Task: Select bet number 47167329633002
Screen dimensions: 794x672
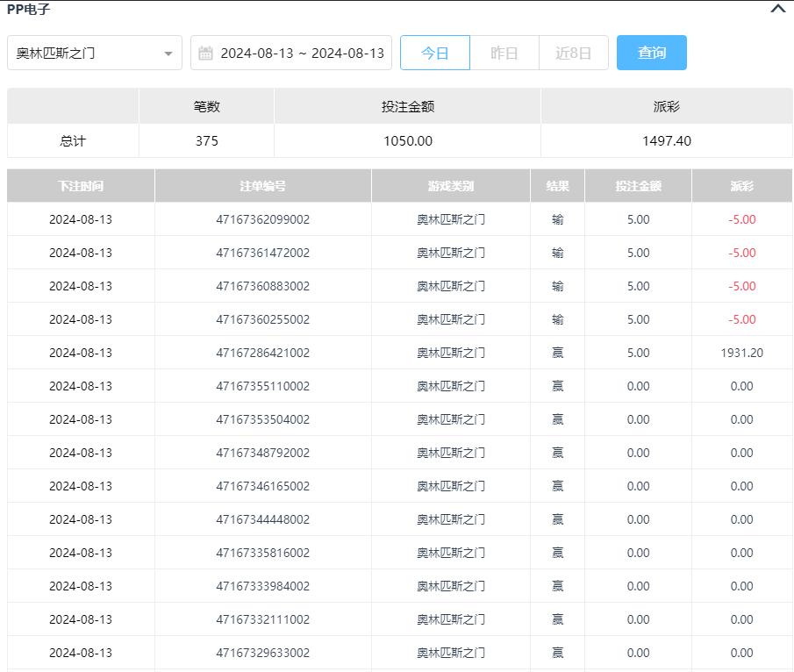Action: pyautogui.click(x=263, y=653)
